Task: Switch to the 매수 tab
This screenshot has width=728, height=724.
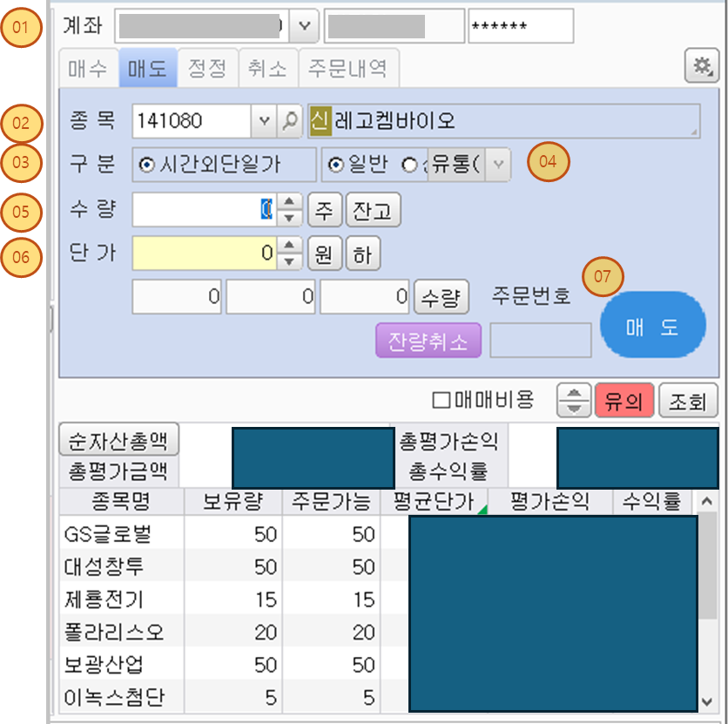Action: click(x=88, y=68)
